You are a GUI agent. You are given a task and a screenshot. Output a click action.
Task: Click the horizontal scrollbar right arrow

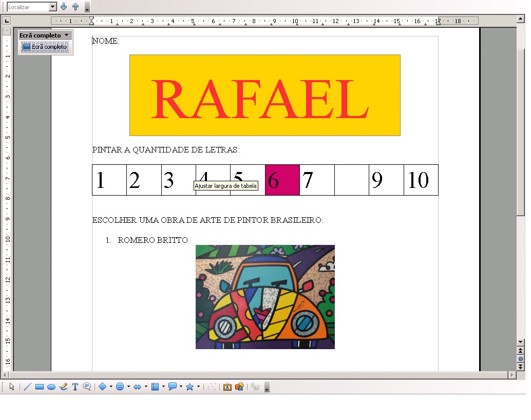coord(512,375)
